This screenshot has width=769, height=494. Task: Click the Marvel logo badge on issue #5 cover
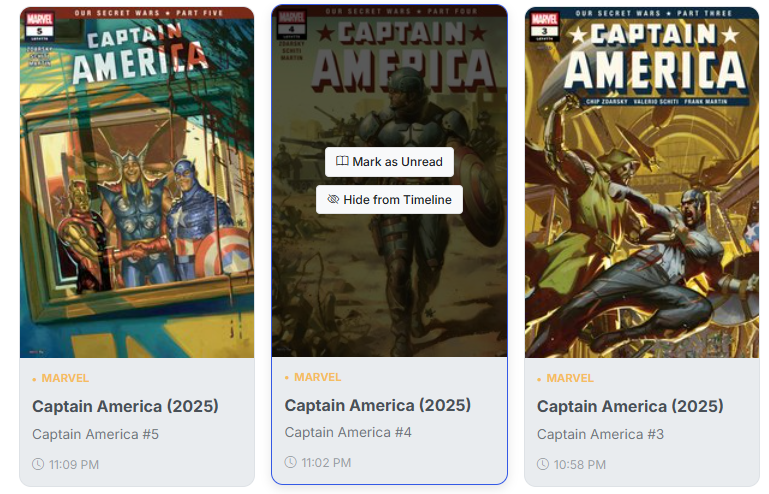tap(41, 20)
